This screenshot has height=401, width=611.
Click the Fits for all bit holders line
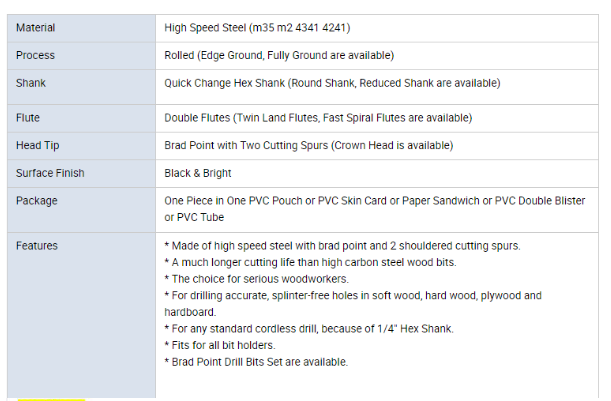point(220,346)
